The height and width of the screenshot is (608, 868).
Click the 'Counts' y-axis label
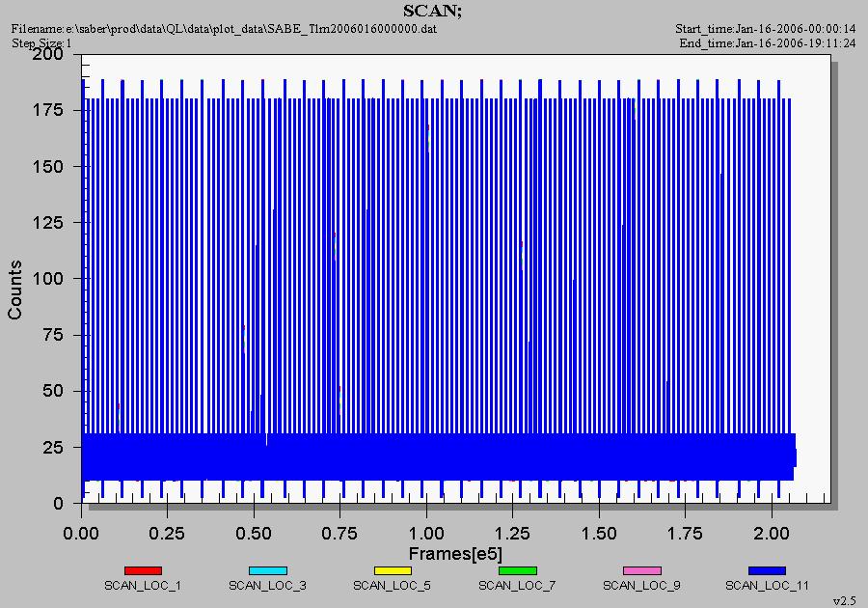[x=14, y=290]
